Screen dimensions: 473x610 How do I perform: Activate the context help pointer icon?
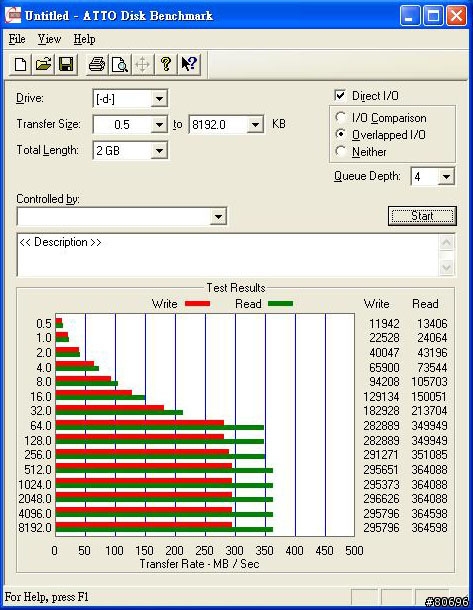pyautogui.click(x=189, y=64)
